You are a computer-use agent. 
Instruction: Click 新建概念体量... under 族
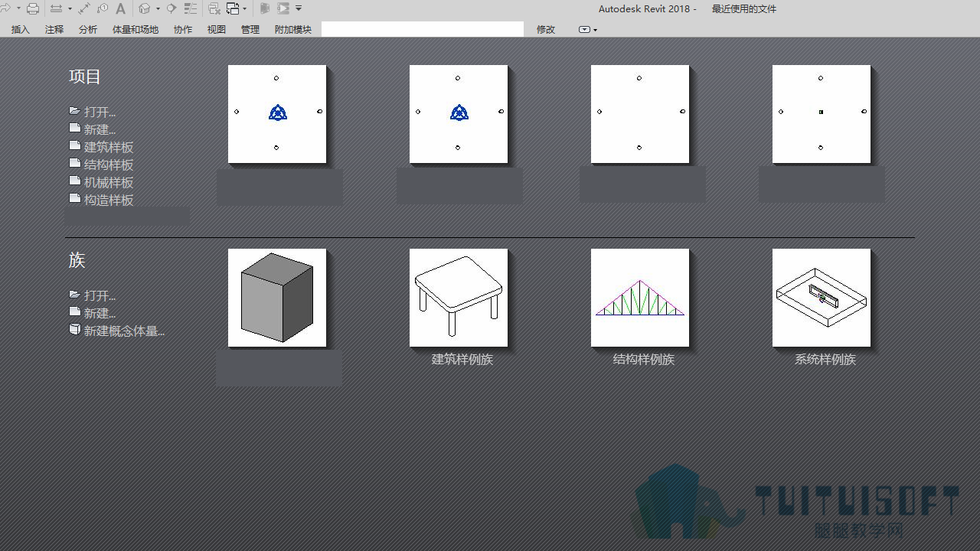tap(125, 331)
